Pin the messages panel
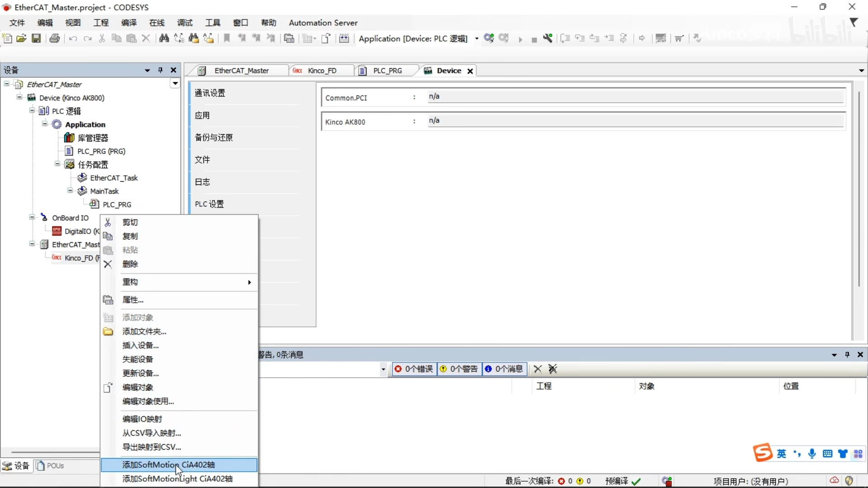This screenshot has width=868, height=488. coord(847,355)
